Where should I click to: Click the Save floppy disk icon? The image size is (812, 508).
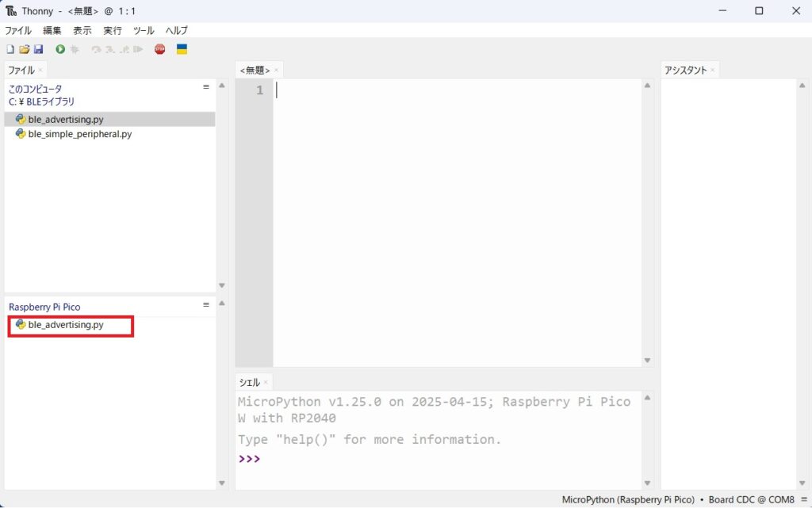(x=38, y=49)
